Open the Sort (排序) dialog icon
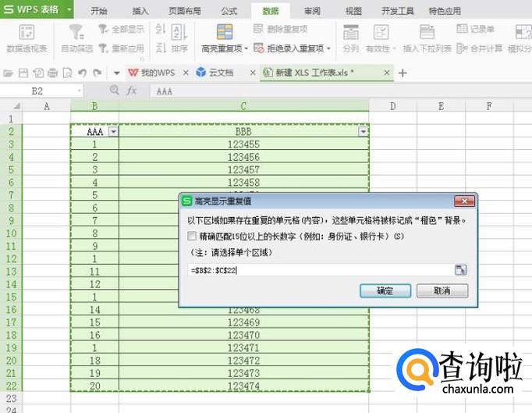 (x=179, y=32)
